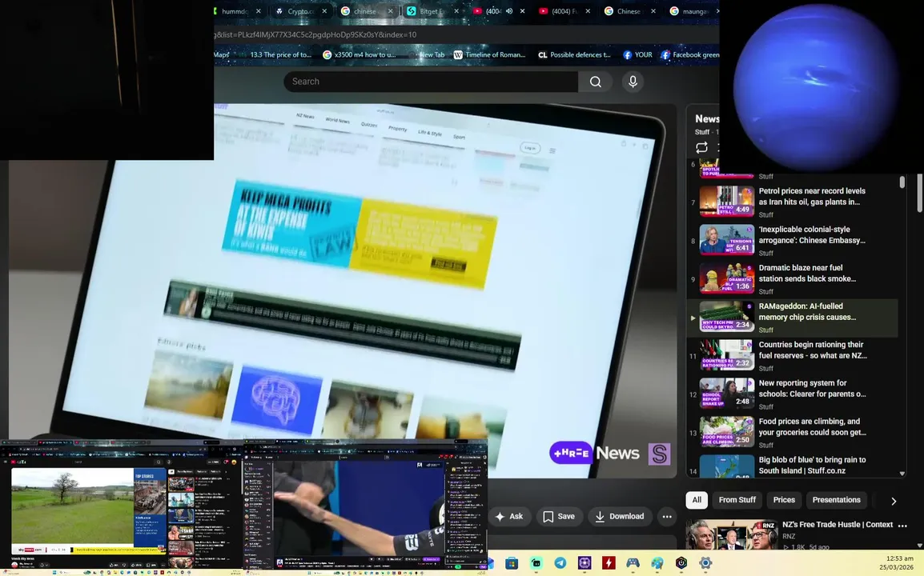Open the 'Facebook green' bookmark

click(689, 54)
